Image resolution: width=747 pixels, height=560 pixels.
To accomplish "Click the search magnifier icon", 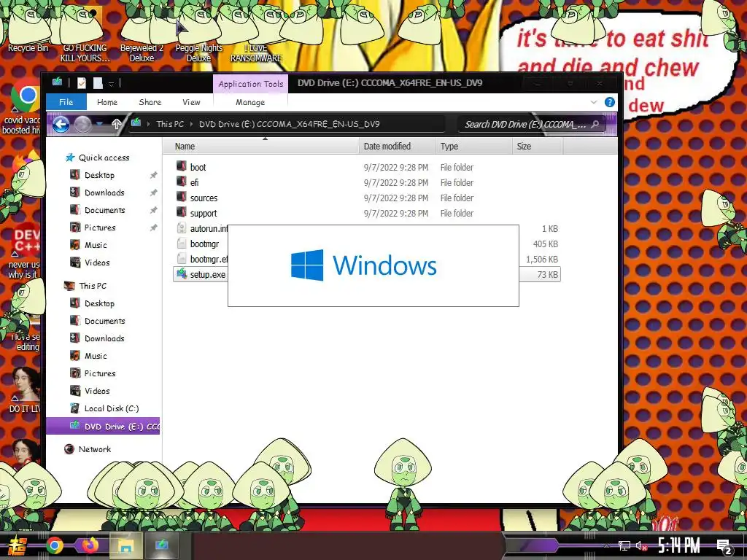I will point(595,124).
